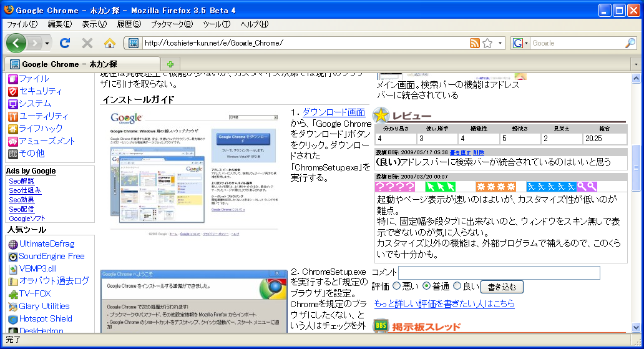Open the search engine selector dropdown
644x349 pixels.
click(520, 42)
